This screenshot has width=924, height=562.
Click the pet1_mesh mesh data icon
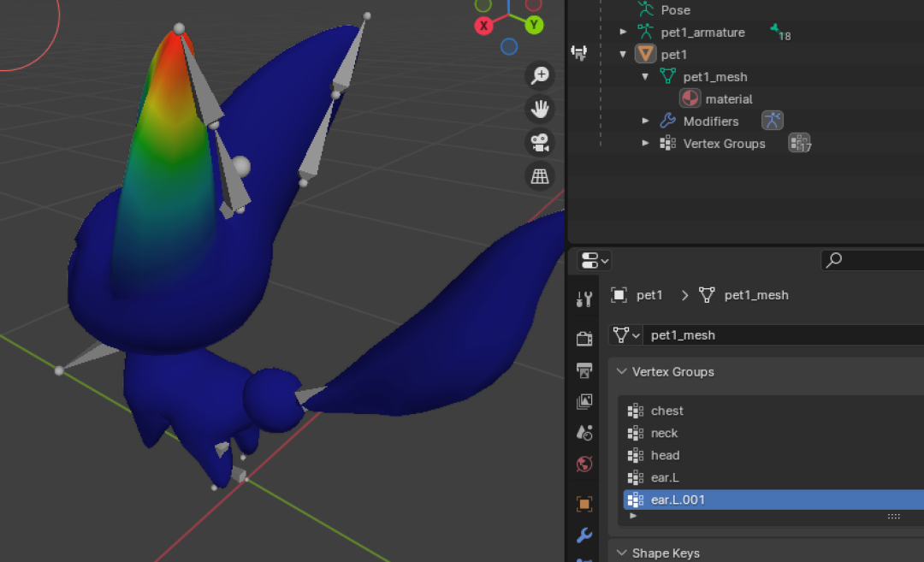(667, 77)
